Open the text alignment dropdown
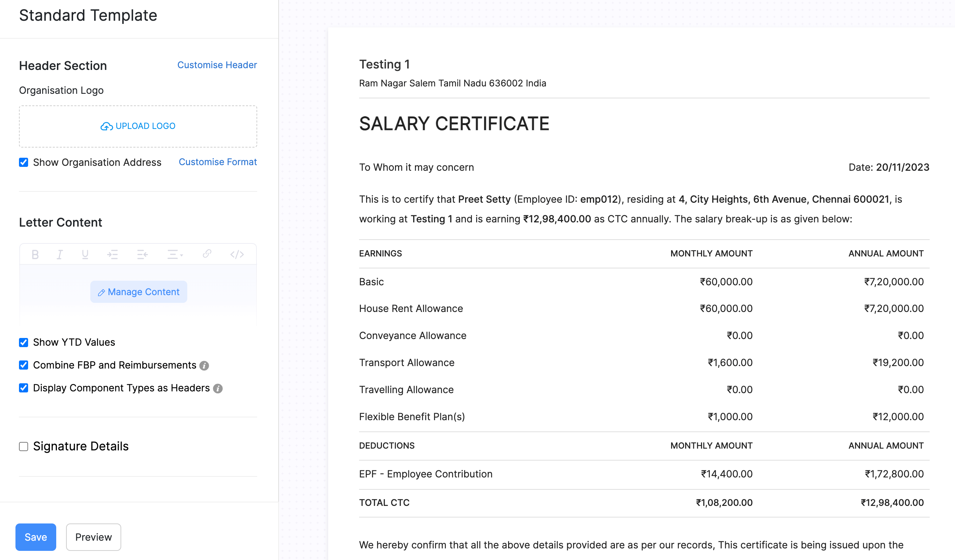 pos(175,254)
